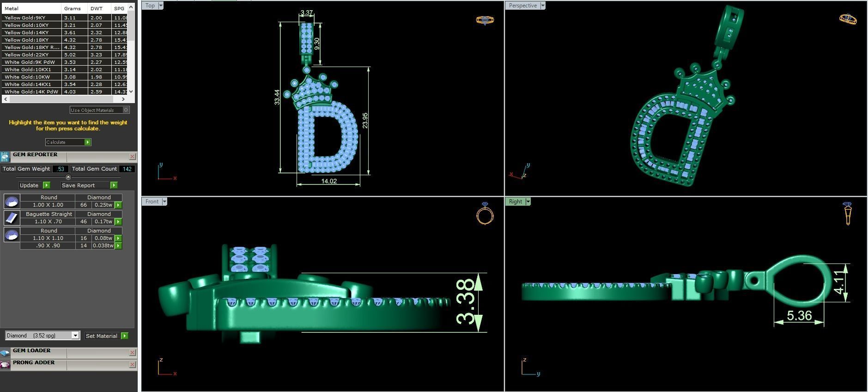Open the Top viewport dropdown arrow
Image resolution: width=868 pixels, height=392 pixels.
(x=160, y=6)
